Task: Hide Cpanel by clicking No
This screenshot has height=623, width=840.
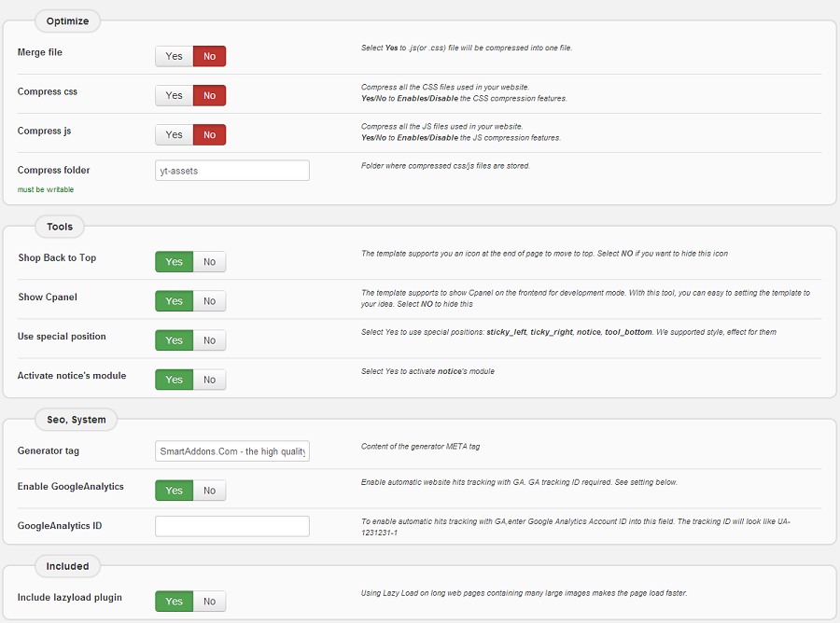Action: [x=209, y=301]
